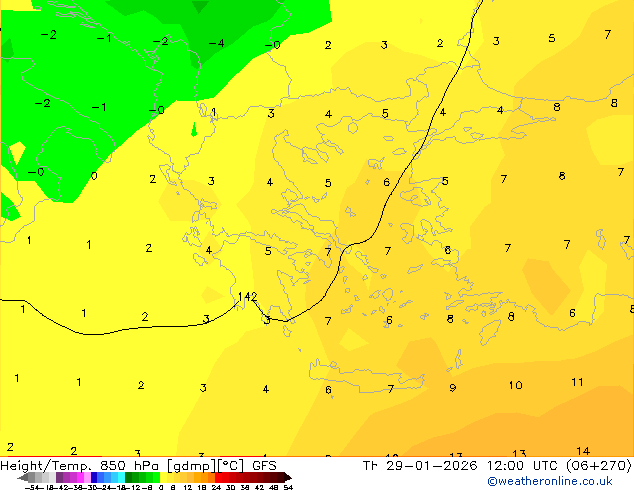
Task: Click the '[gdmp]' unit label
Action: (192, 466)
